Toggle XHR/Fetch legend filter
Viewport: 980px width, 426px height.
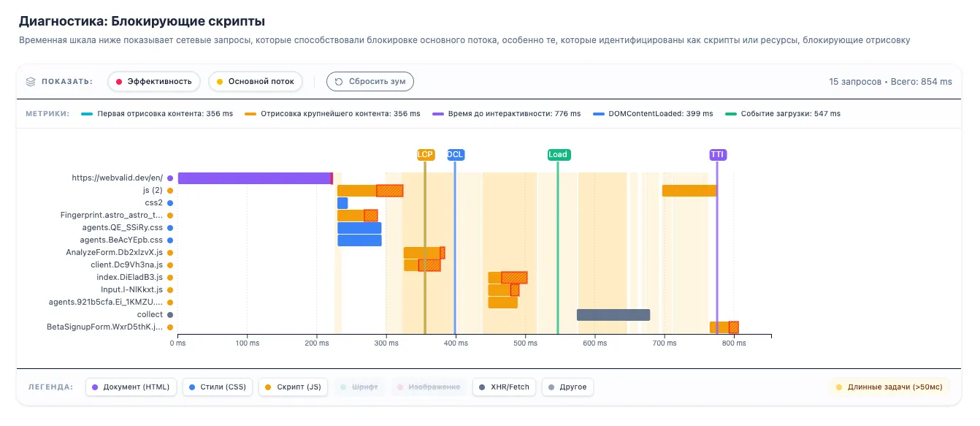click(x=505, y=387)
